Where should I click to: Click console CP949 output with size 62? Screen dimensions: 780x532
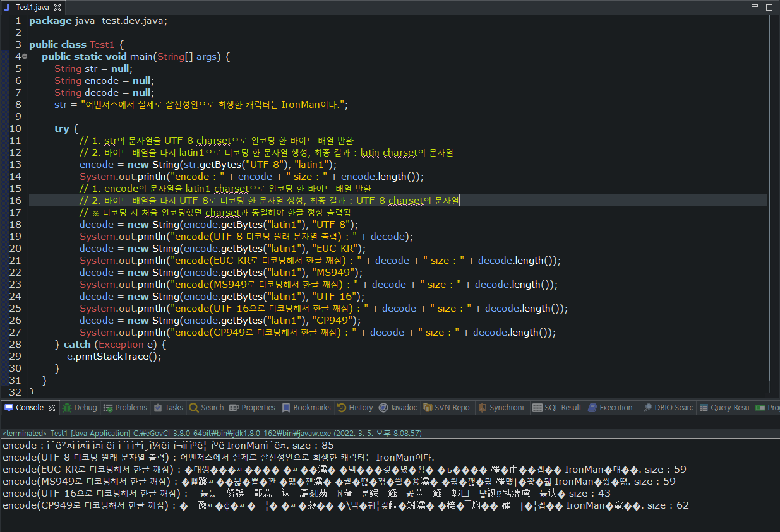click(346, 505)
